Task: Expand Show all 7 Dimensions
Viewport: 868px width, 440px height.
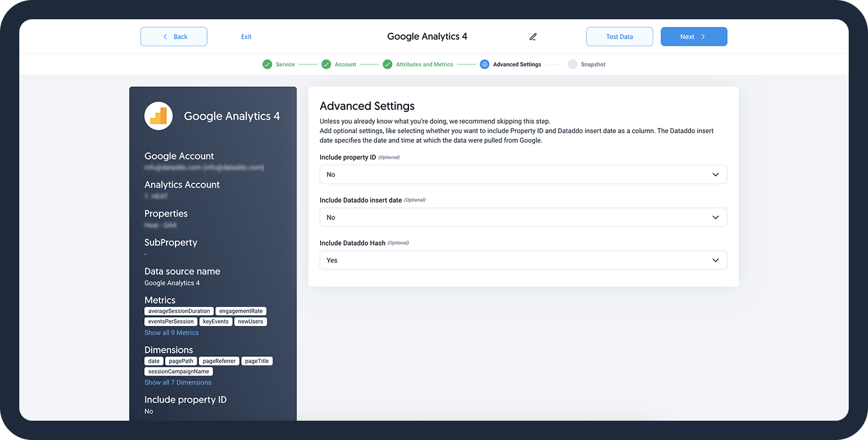Action: (178, 382)
